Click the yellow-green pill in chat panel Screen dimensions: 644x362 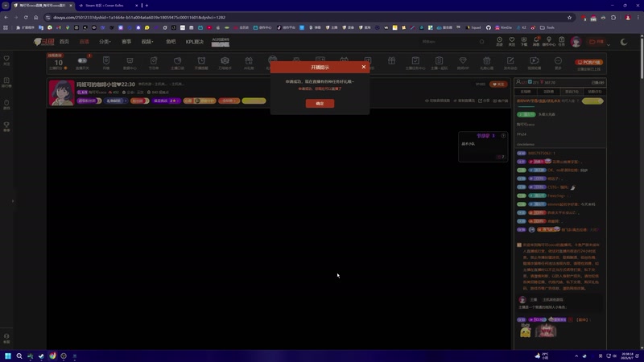click(592, 101)
